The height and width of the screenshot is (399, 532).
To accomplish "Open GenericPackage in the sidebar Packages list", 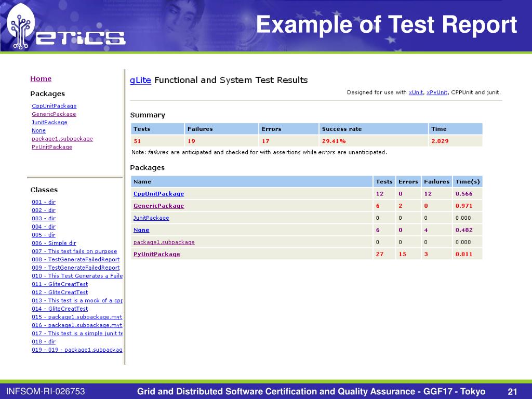I will (x=54, y=114).
